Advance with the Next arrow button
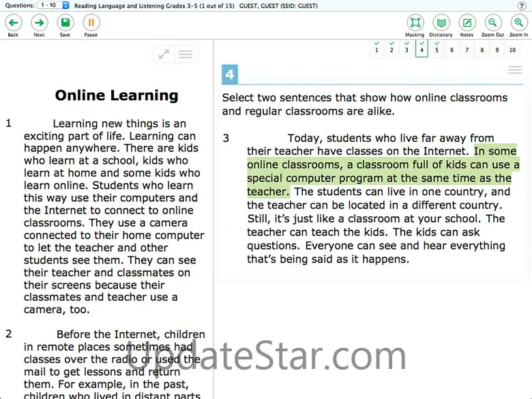532x399 pixels. coord(39,23)
